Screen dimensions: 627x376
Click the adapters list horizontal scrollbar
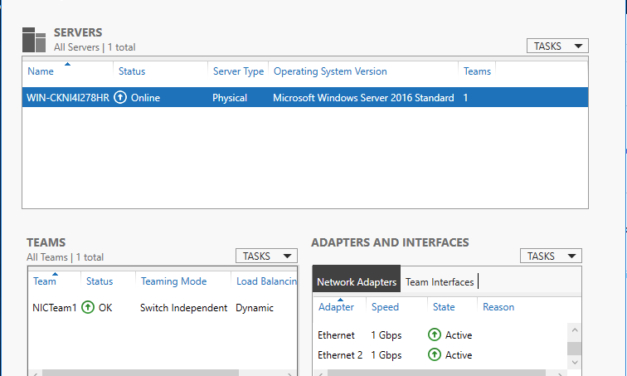pyautogui.click(x=436, y=373)
